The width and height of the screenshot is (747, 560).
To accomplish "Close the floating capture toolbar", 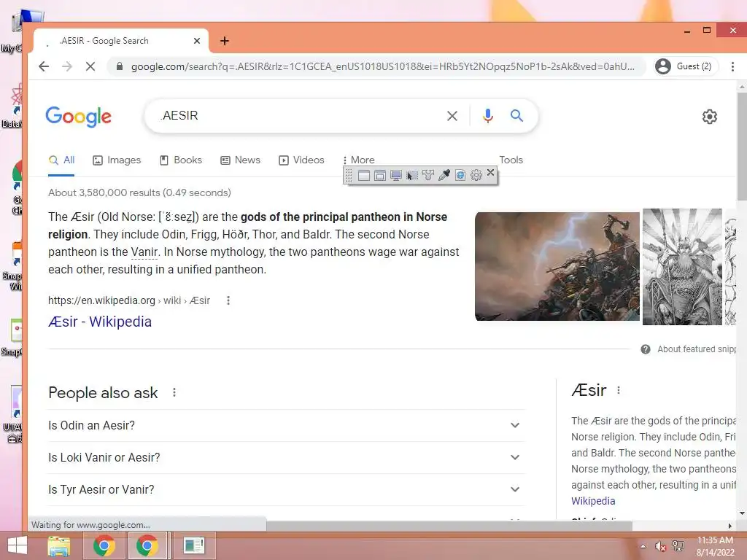I will pos(491,172).
